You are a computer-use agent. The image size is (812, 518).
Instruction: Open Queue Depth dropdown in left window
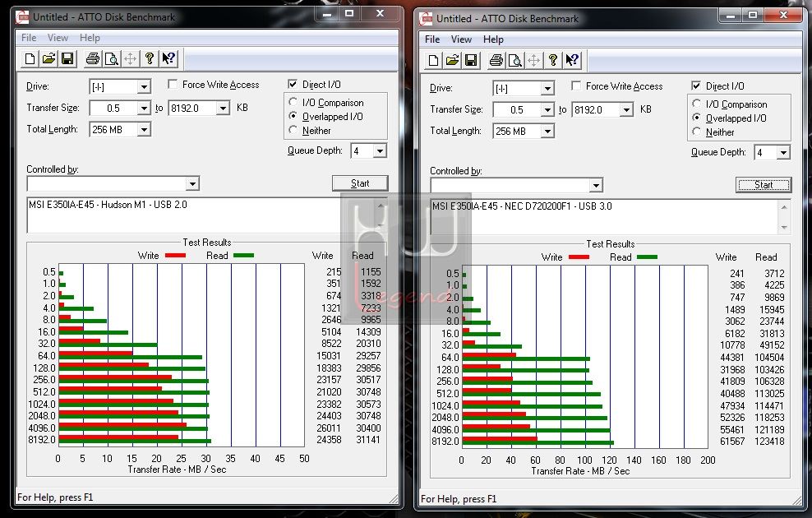(x=380, y=150)
